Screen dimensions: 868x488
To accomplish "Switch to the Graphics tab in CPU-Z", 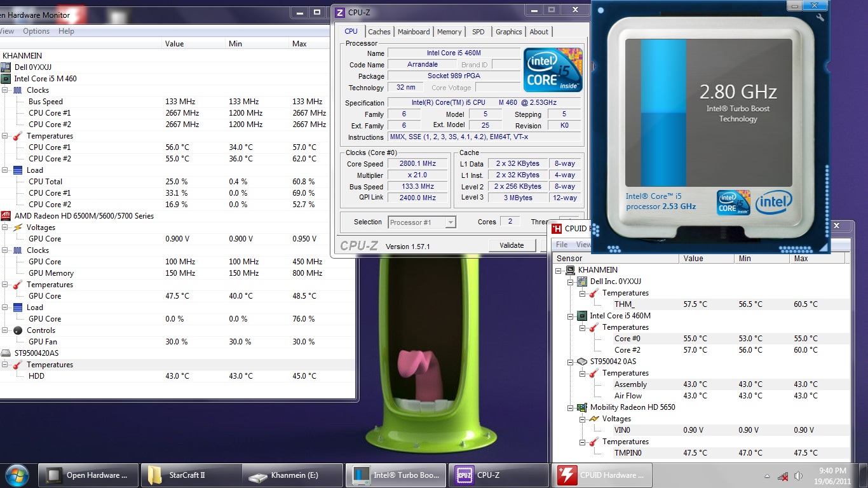I will pos(509,32).
